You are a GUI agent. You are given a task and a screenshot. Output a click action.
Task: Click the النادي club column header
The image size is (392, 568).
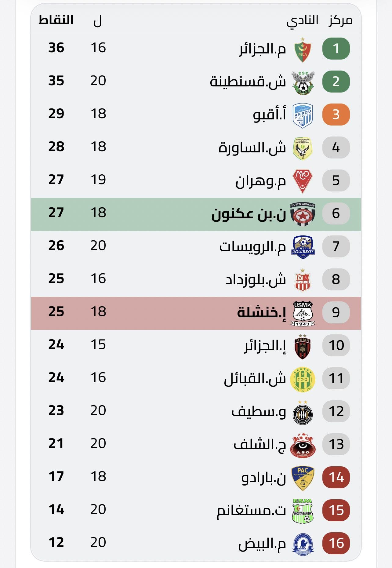(302, 21)
